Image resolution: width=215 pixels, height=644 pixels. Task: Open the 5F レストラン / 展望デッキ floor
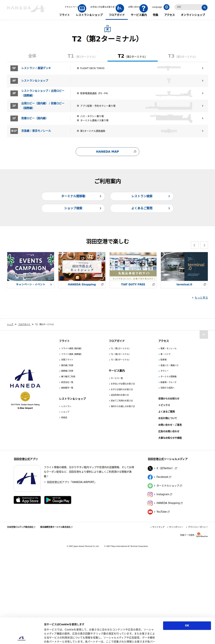click(36, 68)
